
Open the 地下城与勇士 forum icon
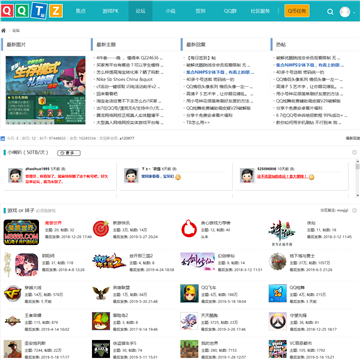tap(278, 261)
